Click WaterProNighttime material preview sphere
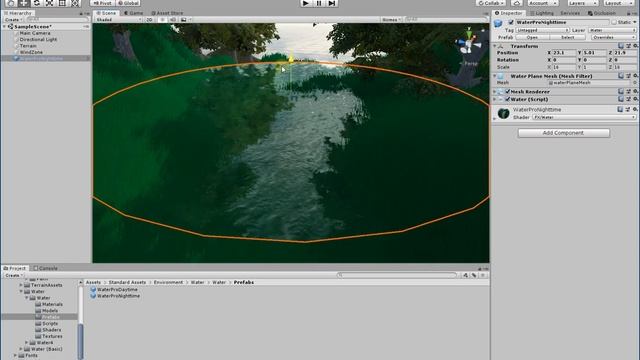The height and width of the screenshot is (360, 640). (503, 113)
